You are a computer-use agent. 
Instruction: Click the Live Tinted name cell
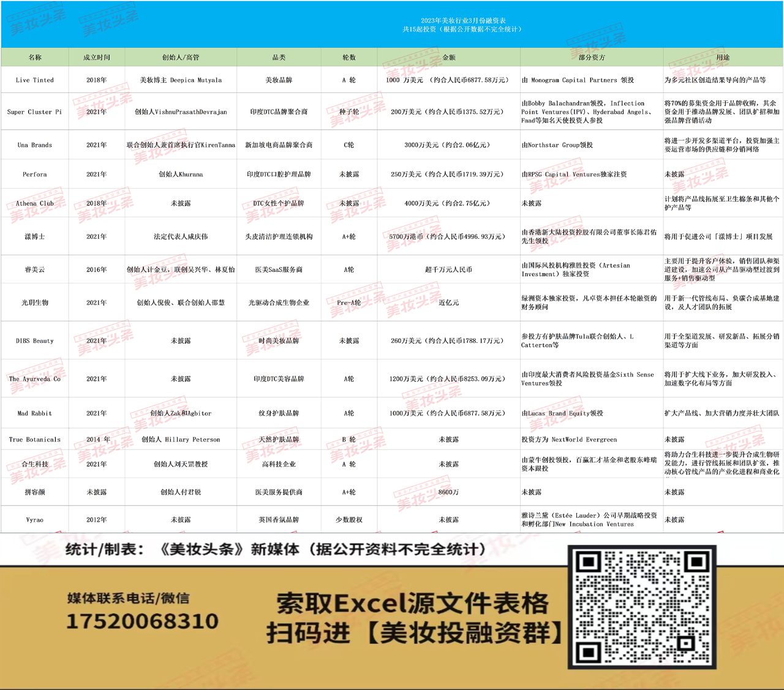[35, 80]
